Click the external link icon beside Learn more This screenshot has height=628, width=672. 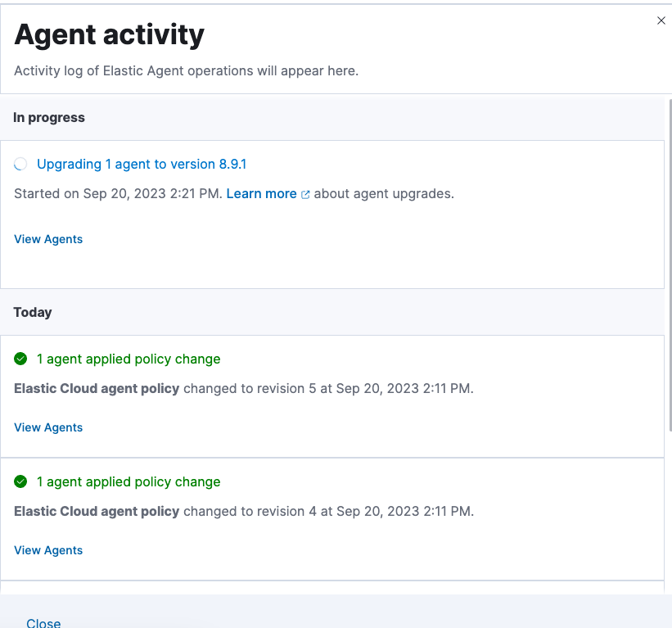click(306, 194)
